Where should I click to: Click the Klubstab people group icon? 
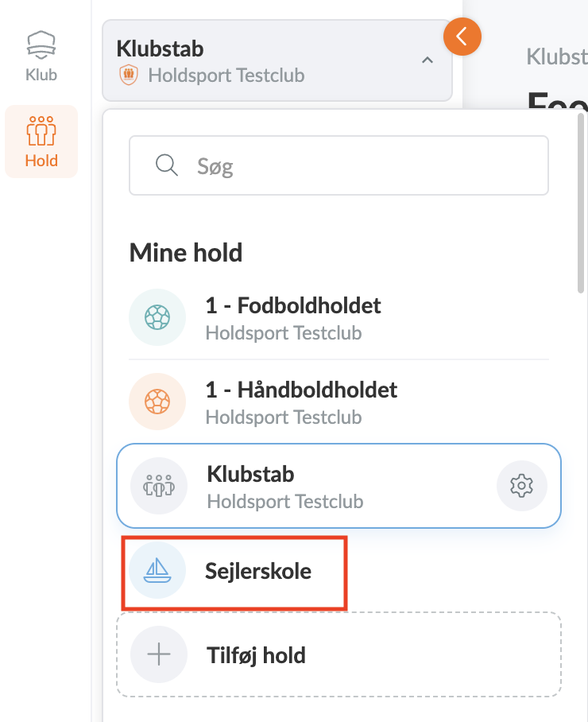pyautogui.click(x=159, y=485)
